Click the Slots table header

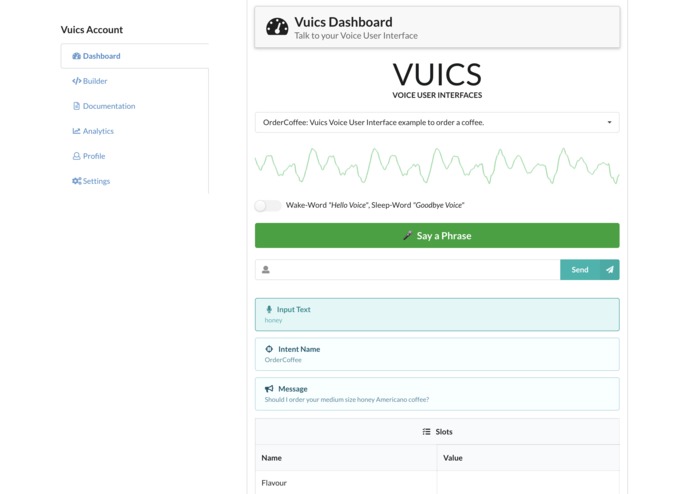pyautogui.click(x=437, y=432)
